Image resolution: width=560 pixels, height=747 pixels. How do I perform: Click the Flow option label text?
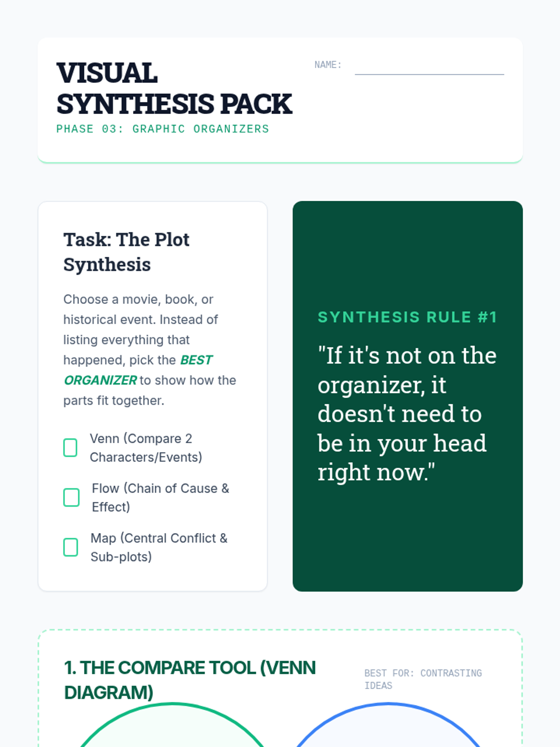click(161, 498)
